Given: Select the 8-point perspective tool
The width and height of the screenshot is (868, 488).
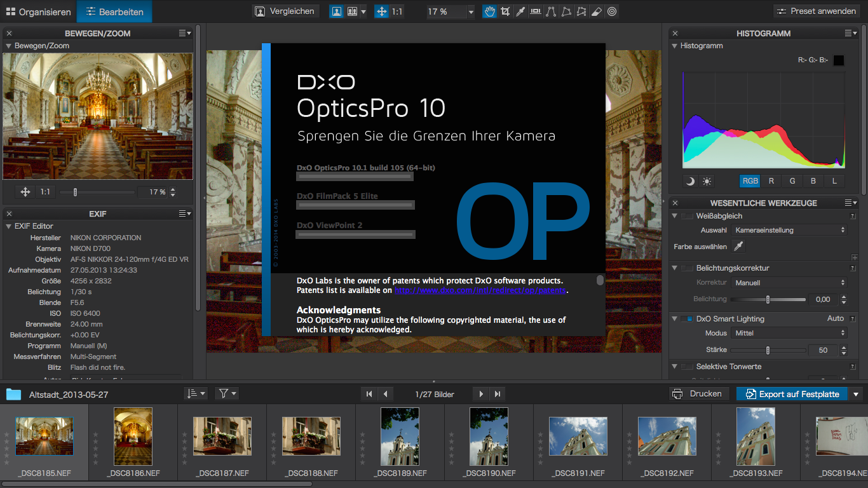Looking at the screenshot, I should click(581, 11).
